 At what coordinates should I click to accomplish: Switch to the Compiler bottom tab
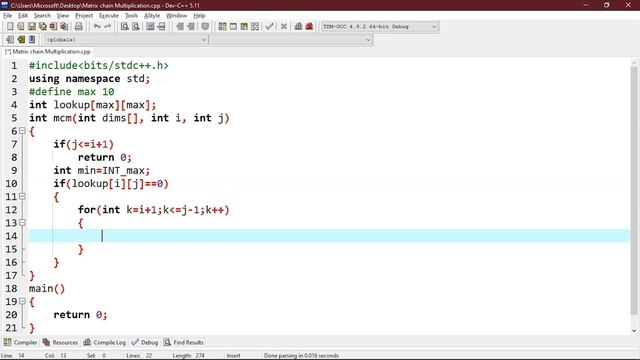(x=20, y=342)
